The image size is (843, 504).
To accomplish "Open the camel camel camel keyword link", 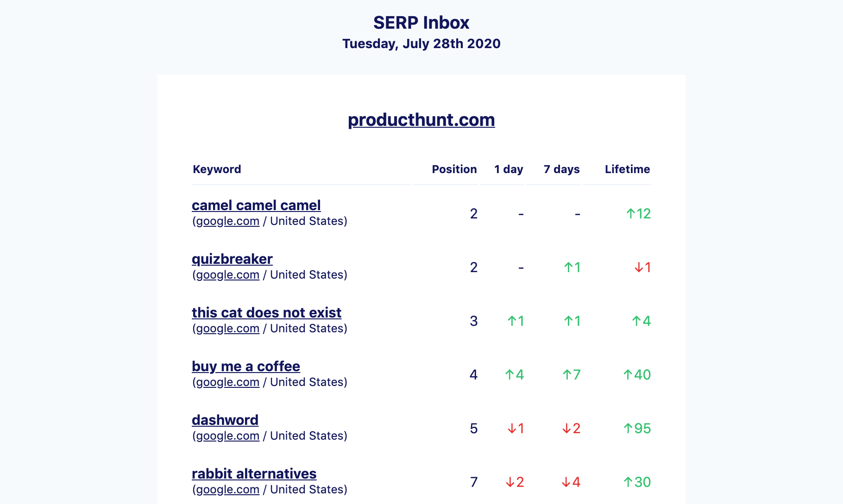I will [x=256, y=205].
